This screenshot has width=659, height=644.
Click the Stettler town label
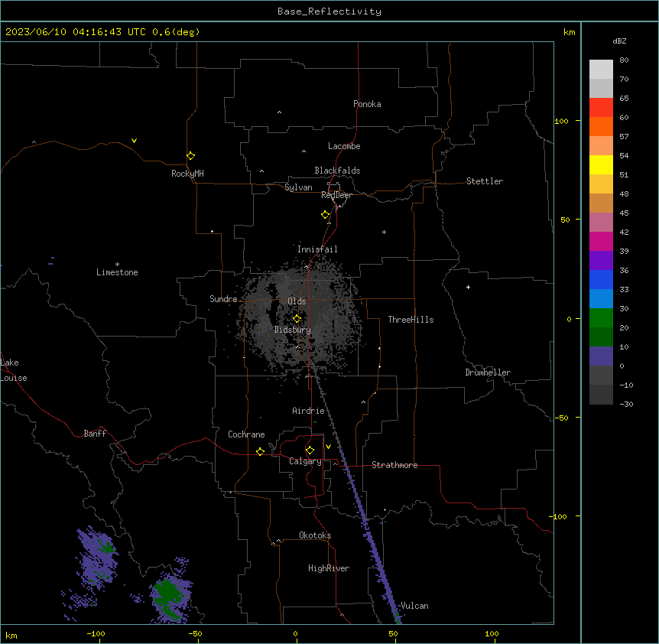point(484,181)
